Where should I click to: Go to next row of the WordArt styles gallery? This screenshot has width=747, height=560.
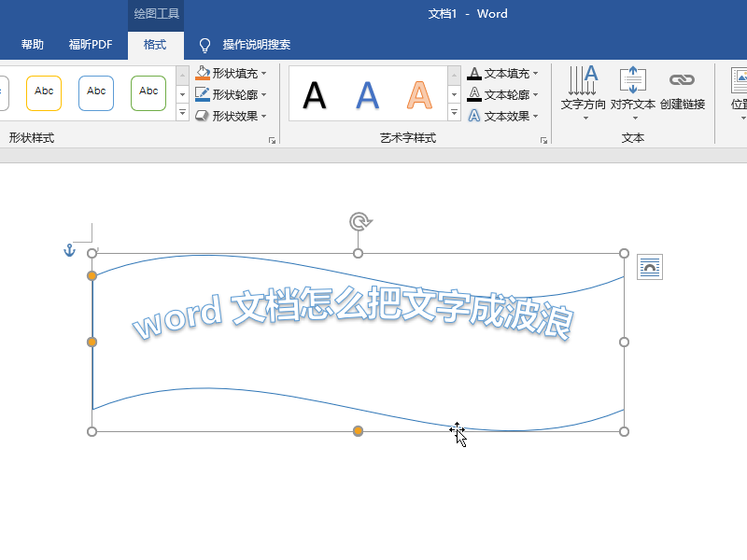point(454,94)
